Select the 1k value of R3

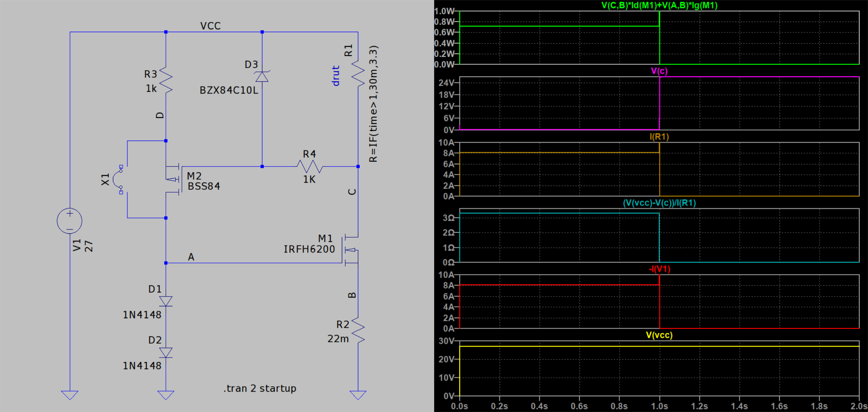click(x=151, y=89)
